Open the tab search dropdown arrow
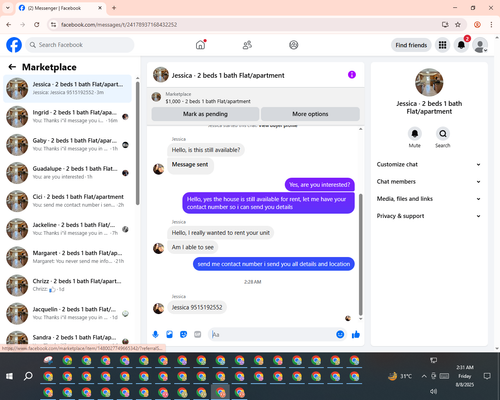Screen dimensions: 500x400 (x=8, y=8)
